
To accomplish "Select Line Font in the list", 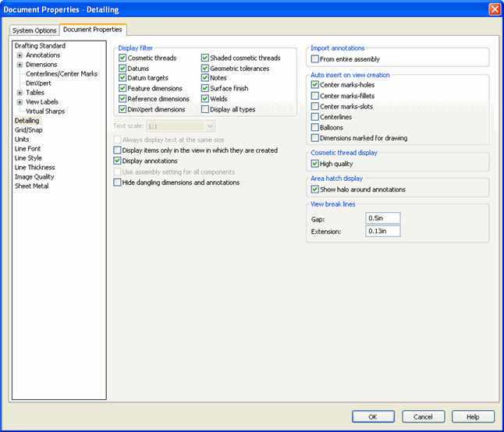I will (27, 148).
